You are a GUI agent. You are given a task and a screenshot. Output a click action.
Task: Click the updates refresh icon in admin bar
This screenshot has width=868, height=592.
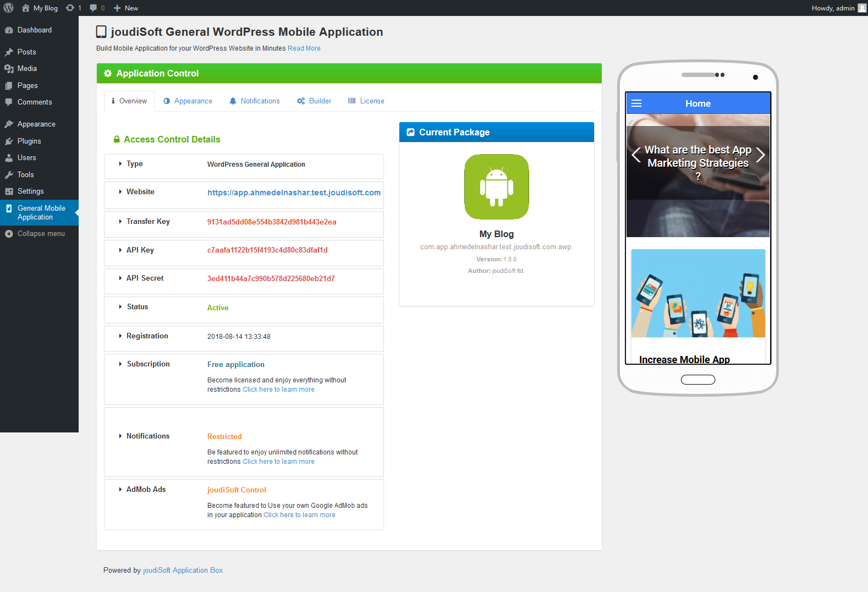coord(70,8)
